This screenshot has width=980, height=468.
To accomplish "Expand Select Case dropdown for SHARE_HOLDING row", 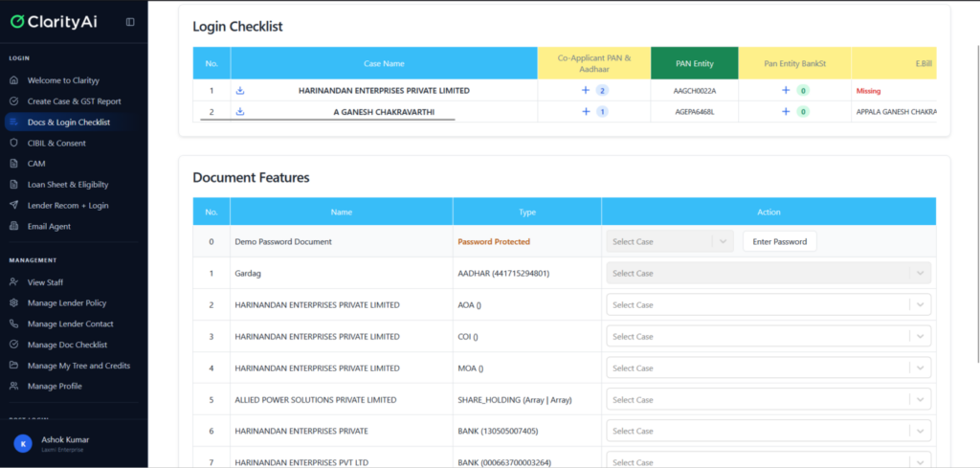I will click(x=768, y=400).
